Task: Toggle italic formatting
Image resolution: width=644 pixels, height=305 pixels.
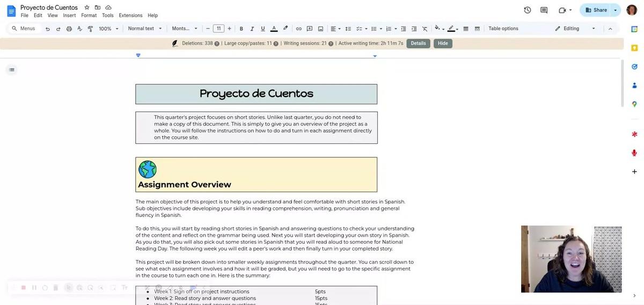Action: coord(252,29)
